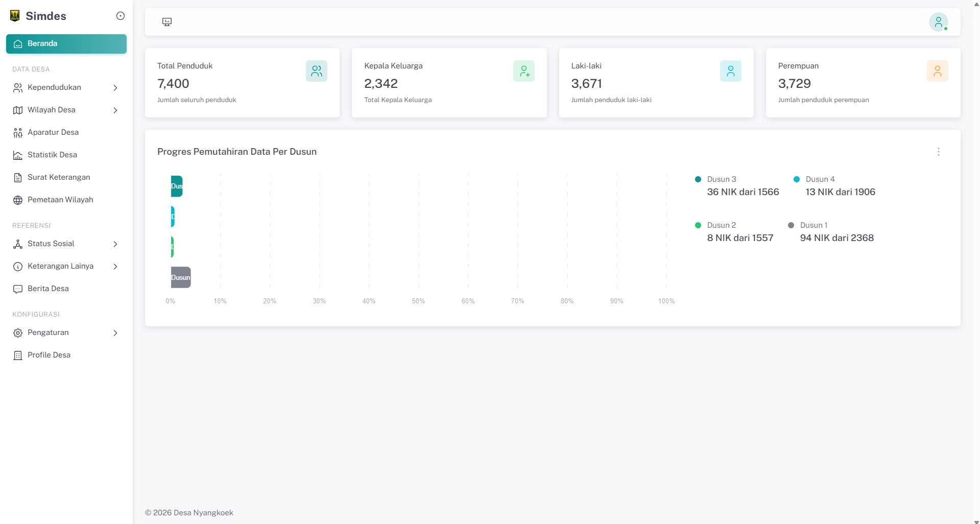The image size is (980, 524).
Task: Click the Dusun 4 legend color dot
Action: [x=797, y=179]
